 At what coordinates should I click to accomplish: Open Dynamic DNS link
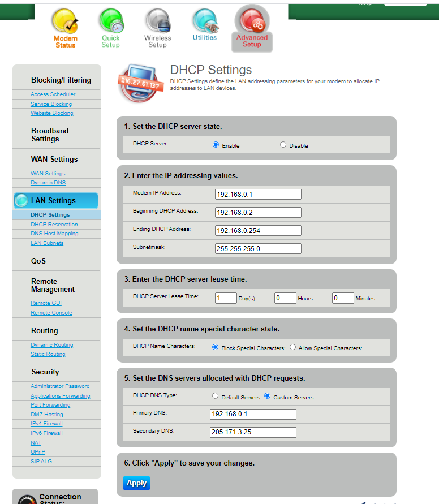(x=48, y=182)
